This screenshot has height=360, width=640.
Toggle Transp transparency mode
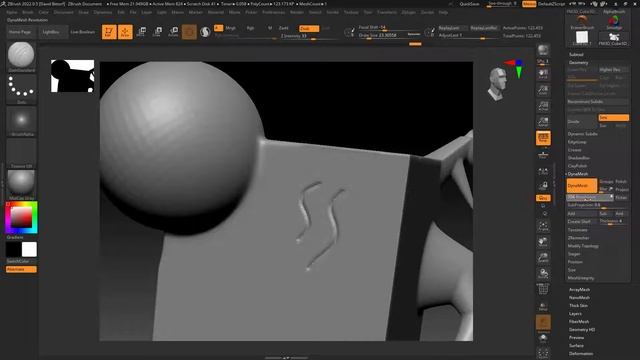click(x=543, y=306)
